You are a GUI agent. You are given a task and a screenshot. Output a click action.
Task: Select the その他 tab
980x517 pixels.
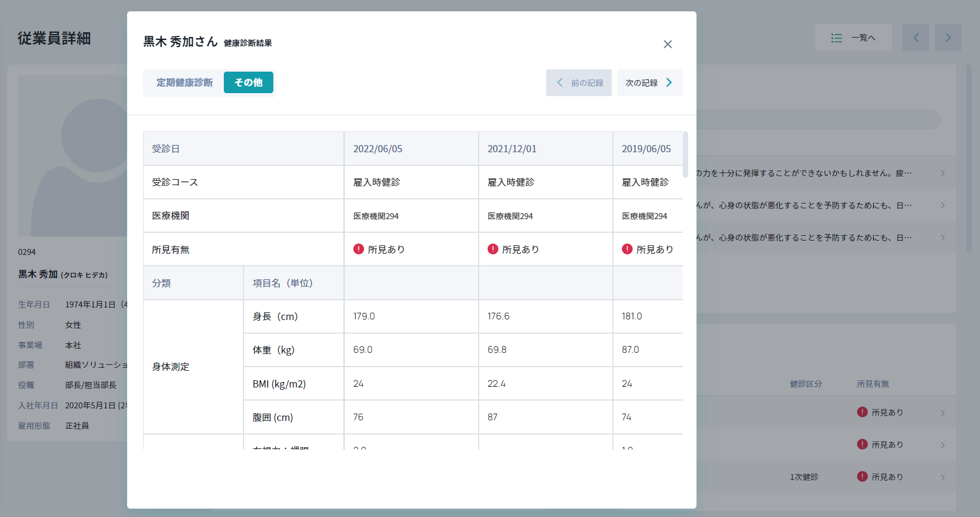(x=248, y=82)
